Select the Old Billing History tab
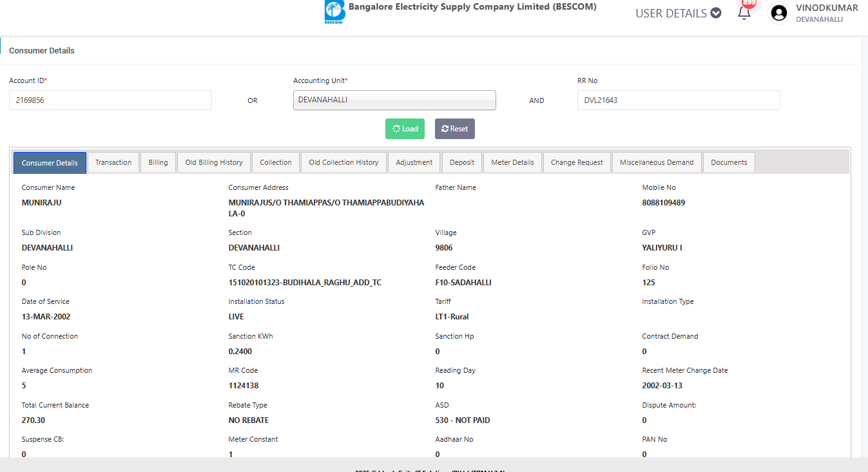The height and width of the screenshot is (472, 868). pyautogui.click(x=214, y=163)
